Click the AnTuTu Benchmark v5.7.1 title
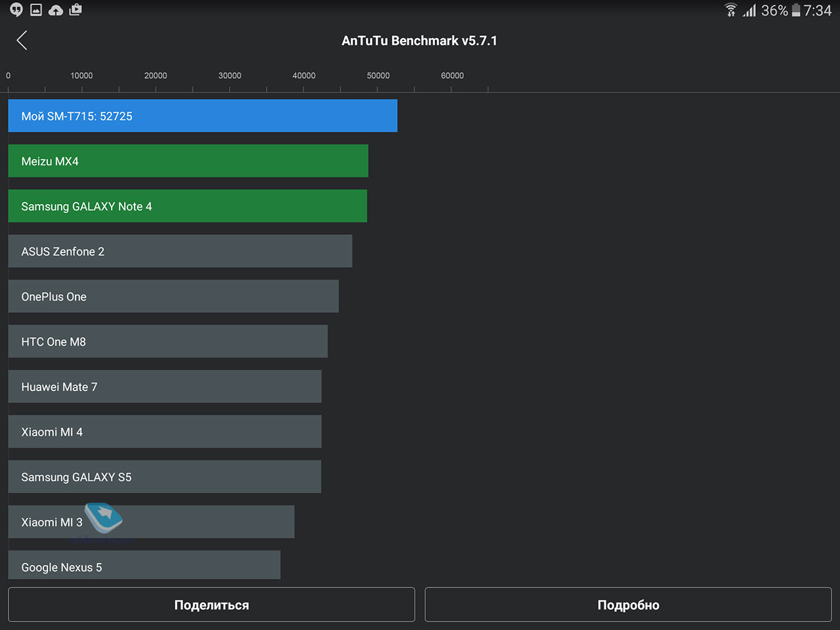The width and height of the screenshot is (840, 630). pos(419,41)
